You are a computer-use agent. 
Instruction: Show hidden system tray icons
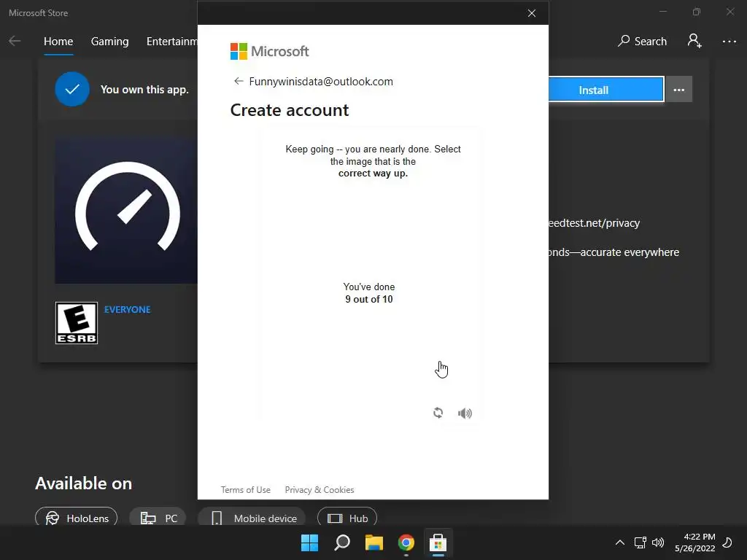pos(620,542)
